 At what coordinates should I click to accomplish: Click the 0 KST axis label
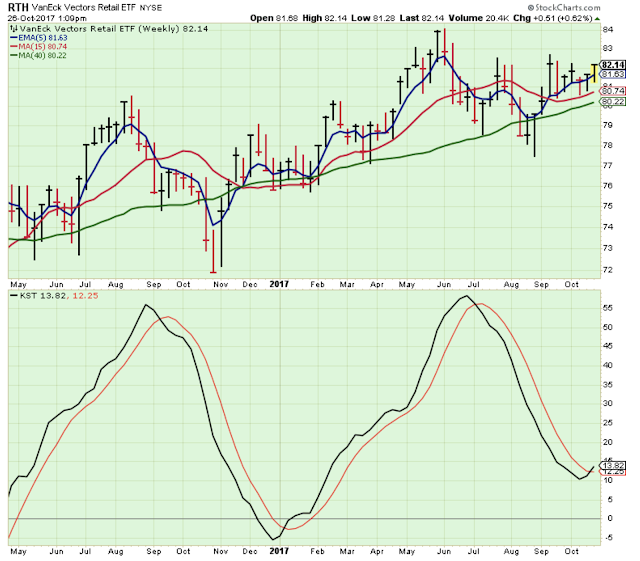click(610, 519)
